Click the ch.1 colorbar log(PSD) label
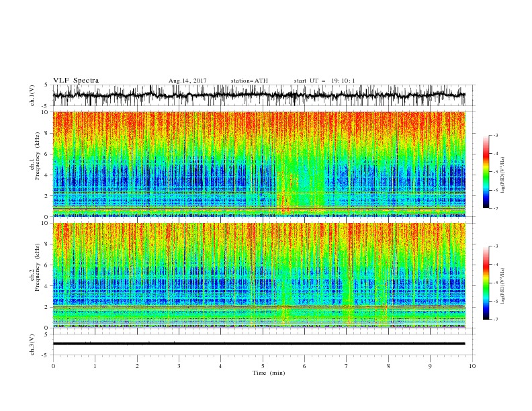Image resolution: width=532 pixels, height=411 pixels. tap(503, 175)
